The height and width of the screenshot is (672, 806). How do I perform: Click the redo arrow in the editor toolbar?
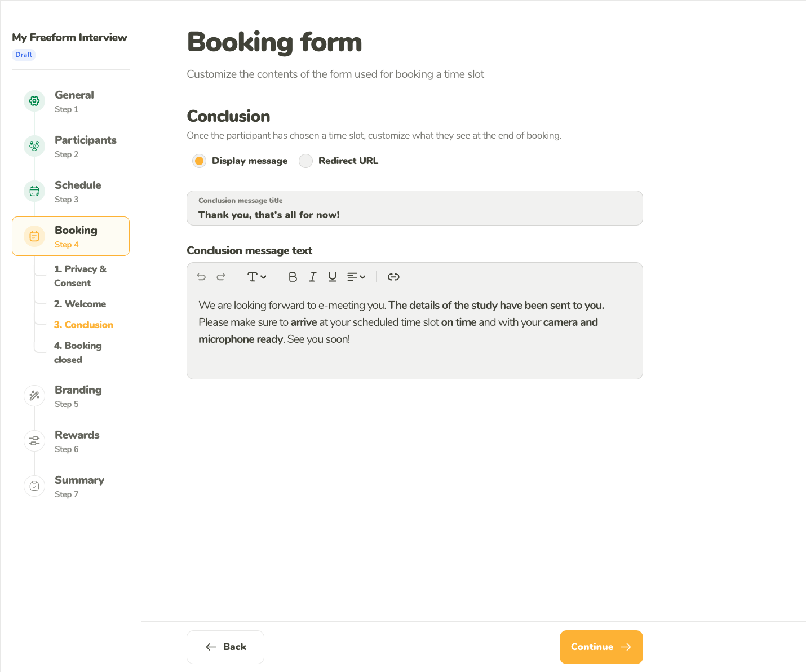tap(221, 277)
